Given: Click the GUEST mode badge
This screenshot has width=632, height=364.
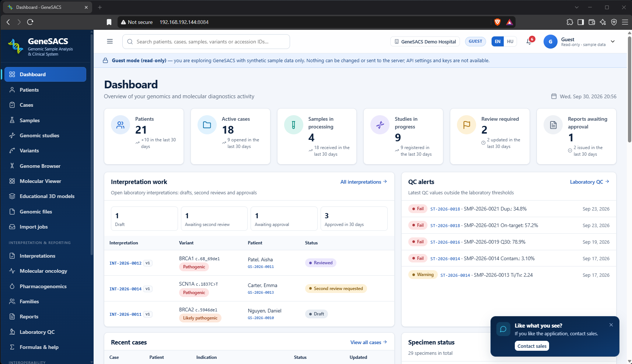Looking at the screenshot, I should coord(475,42).
